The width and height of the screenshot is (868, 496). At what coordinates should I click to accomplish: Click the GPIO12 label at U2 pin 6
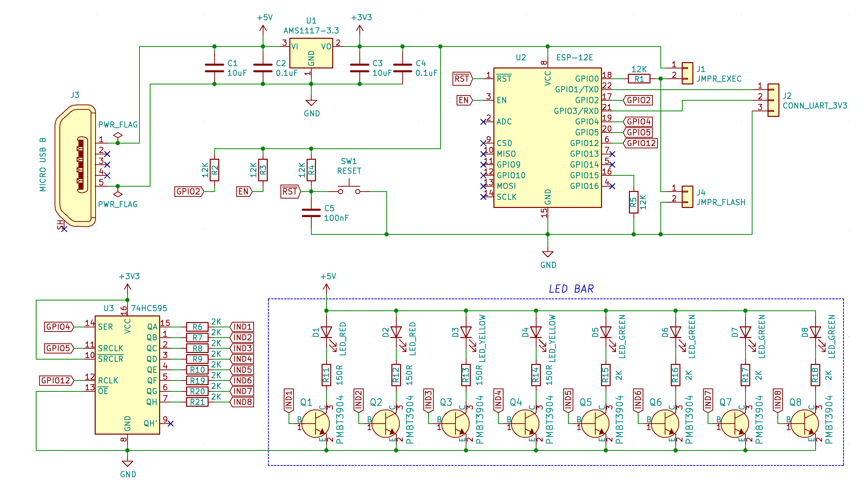640,143
